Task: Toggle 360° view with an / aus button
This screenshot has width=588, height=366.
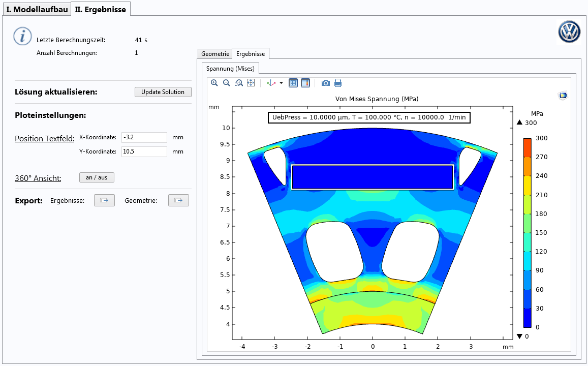Action: pyautogui.click(x=97, y=177)
